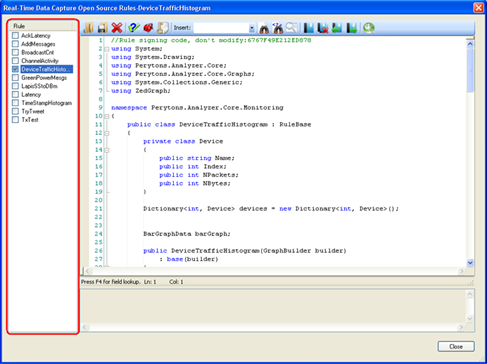The width and height of the screenshot is (487, 364).
Task: Click code editor scrollbar down arrow
Action: point(470,263)
